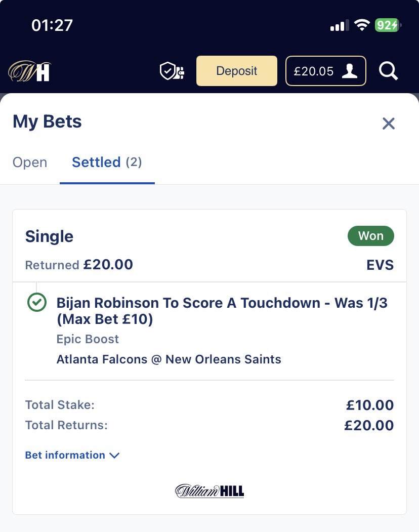Viewport: 419px width, 532px height.
Task: Expand the Bet information section
Action: click(72, 455)
